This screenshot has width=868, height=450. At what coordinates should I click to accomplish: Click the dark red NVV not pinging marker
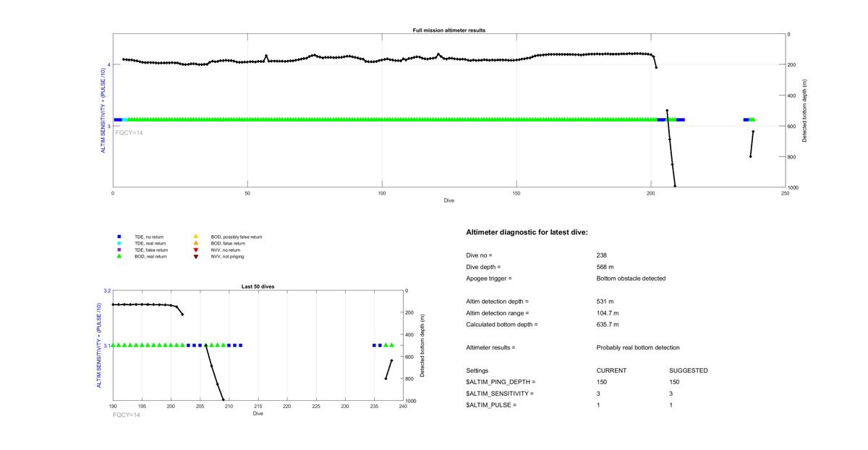point(195,256)
